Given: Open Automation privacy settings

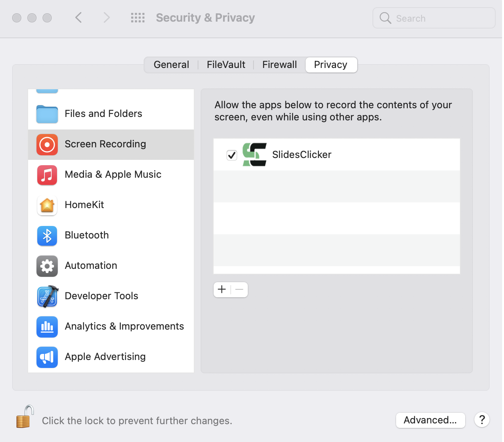Looking at the screenshot, I should (x=111, y=266).
